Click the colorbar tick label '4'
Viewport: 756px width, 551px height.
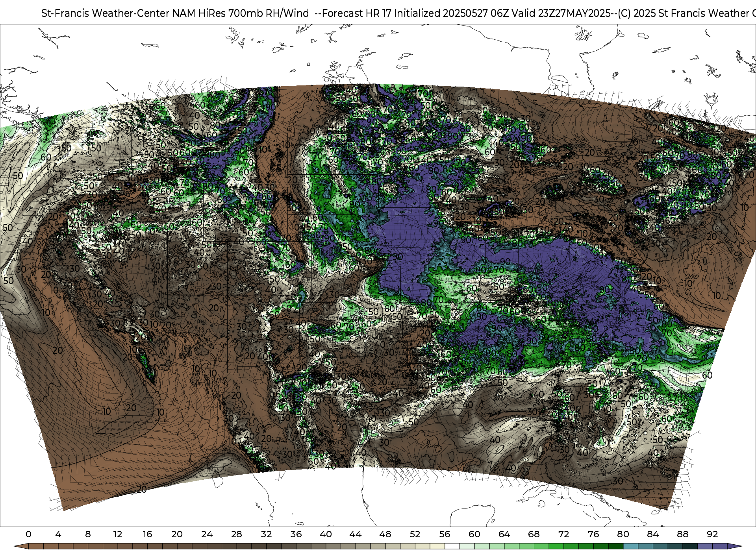pos(58,534)
